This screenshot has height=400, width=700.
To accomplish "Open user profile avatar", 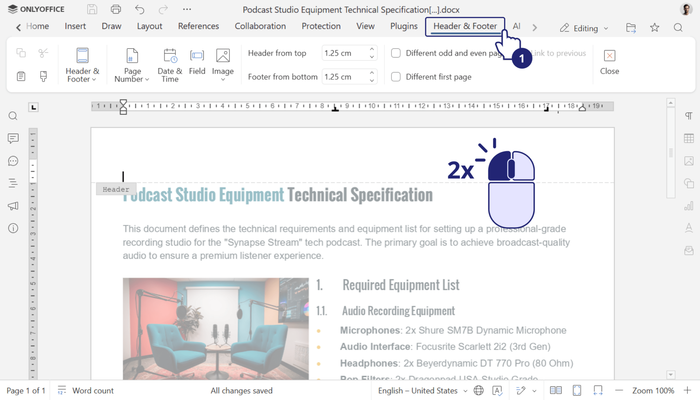I will coord(686,9).
